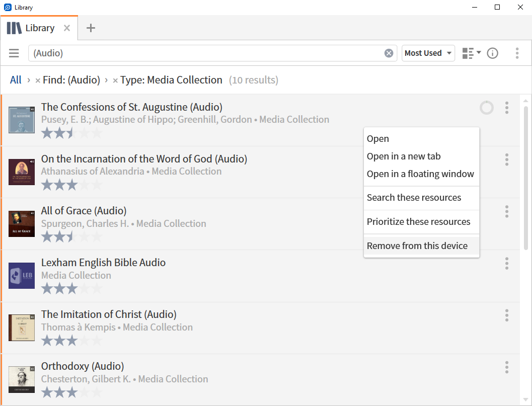This screenshot has height=406, width=532.
Task: Open options for Lexham English Bible Audio
Action: pyautogui.click(x=506, y=264)
